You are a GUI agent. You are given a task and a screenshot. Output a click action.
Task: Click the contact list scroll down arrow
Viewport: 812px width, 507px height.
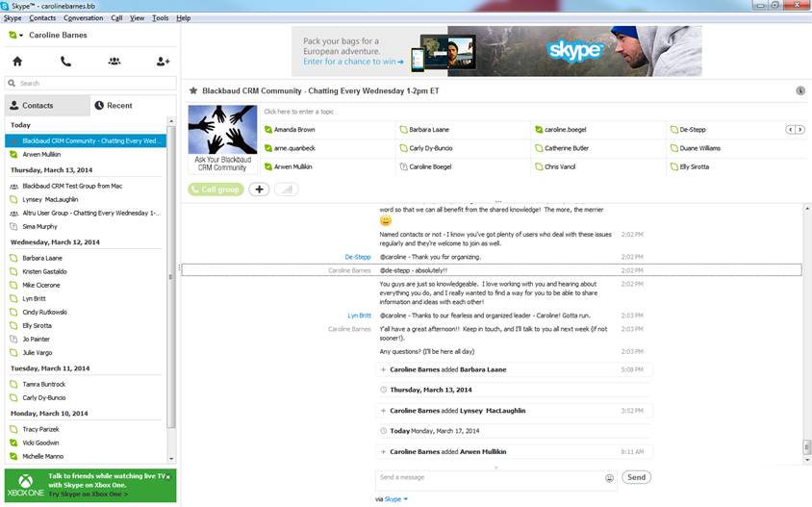(171, 459)
